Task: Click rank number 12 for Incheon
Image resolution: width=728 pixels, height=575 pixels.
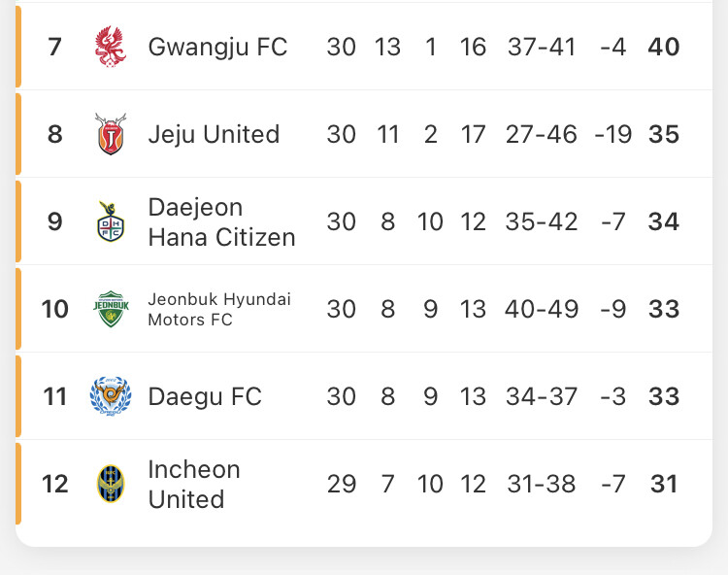Action: [54, 484]
